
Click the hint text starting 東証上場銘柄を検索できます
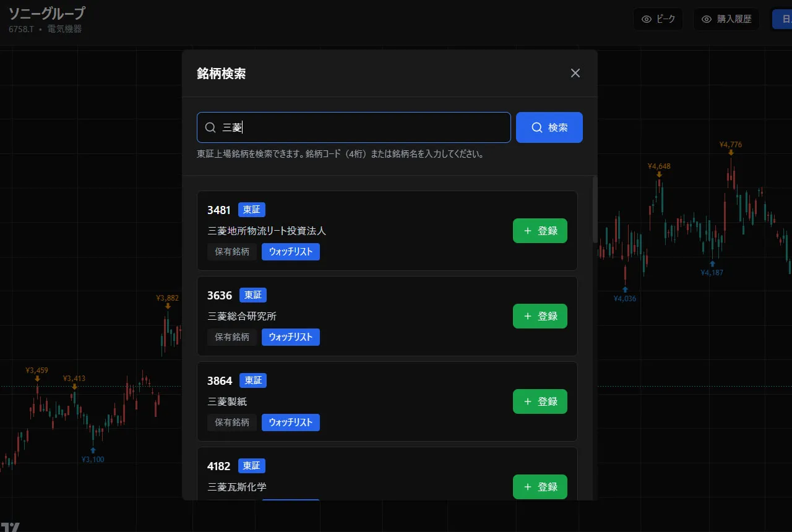pyautogui.click(x=340, y=154)
